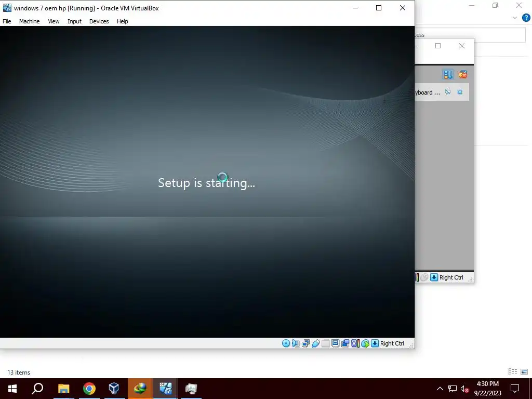Switch to the Windows 7 VM taskbar icon
Viewport: 532px width, 399px height.
(165, 389)
